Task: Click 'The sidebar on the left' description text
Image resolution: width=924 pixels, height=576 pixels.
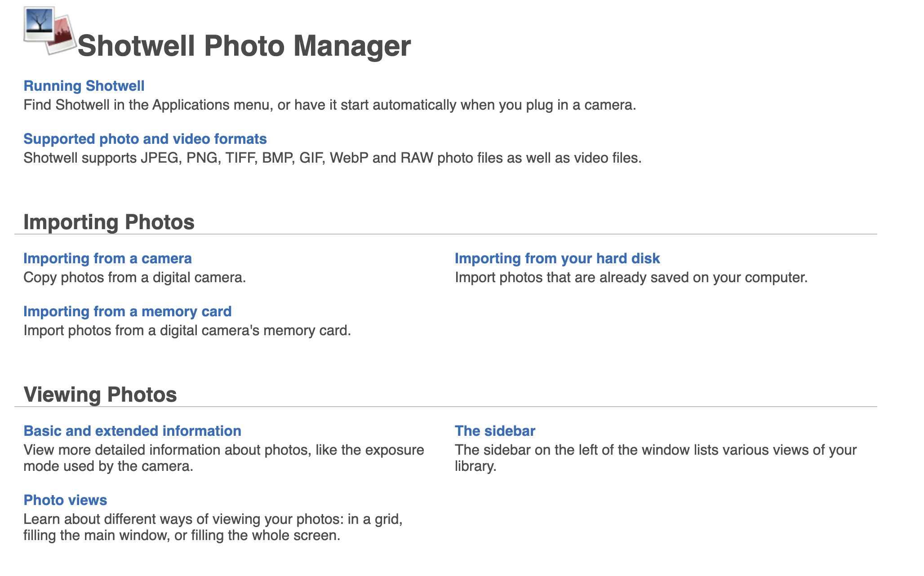Action: [655, 450]
